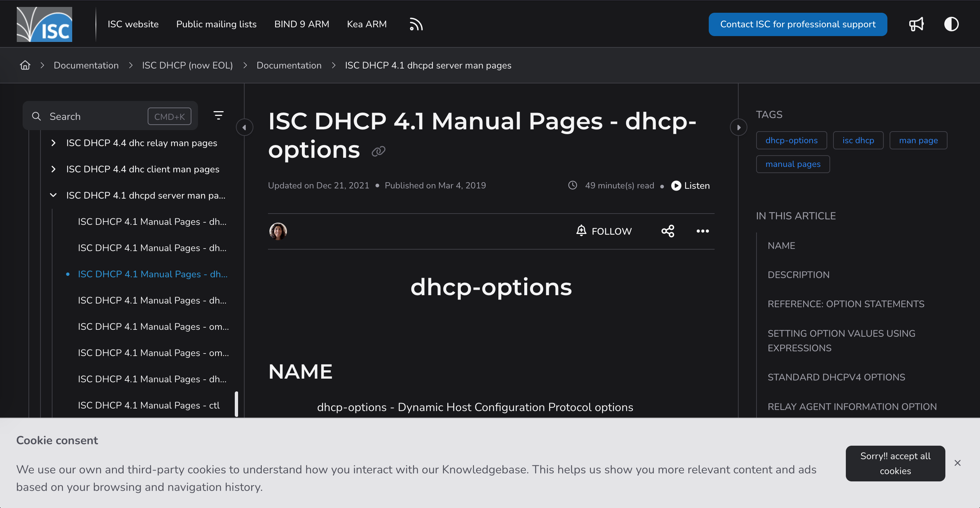Viewport: 980px width, 508px height.
Task: Open the RSS feed icon
Action: 416,24
